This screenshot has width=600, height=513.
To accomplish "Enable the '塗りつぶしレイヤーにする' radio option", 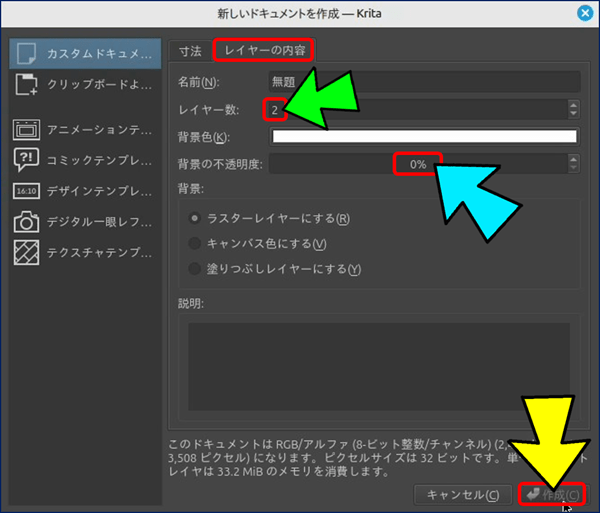I will pyautogui.click(x=196, y=268).
